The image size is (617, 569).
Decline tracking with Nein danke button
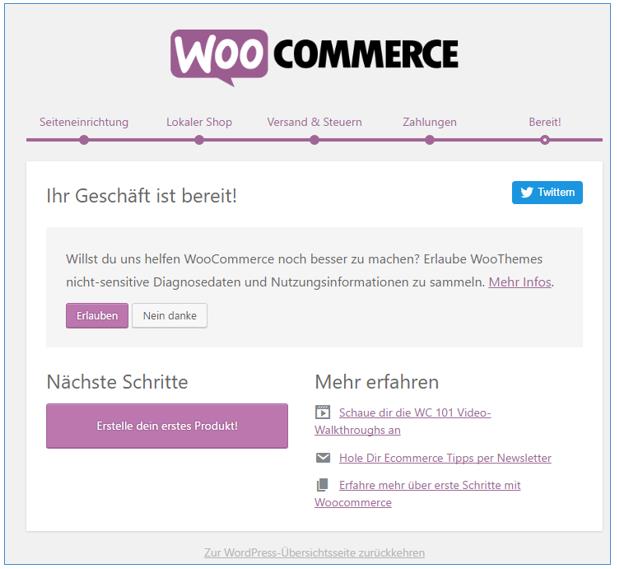pyautogui.click(x=170, y=316)
